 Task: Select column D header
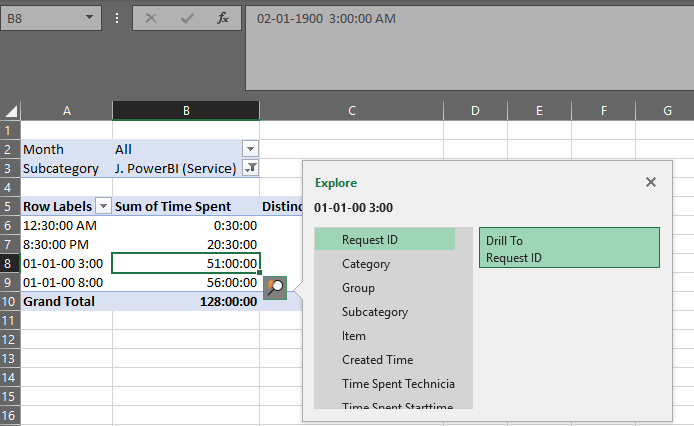pos(475,111)
